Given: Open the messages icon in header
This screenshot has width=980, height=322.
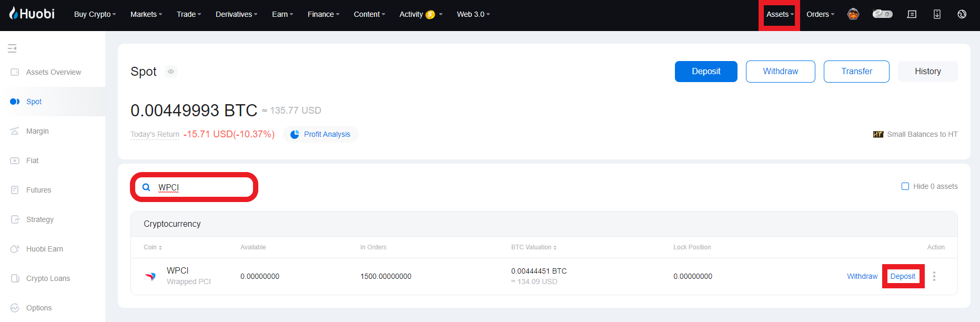Looking at the screenshot, I should coord(912,14).
